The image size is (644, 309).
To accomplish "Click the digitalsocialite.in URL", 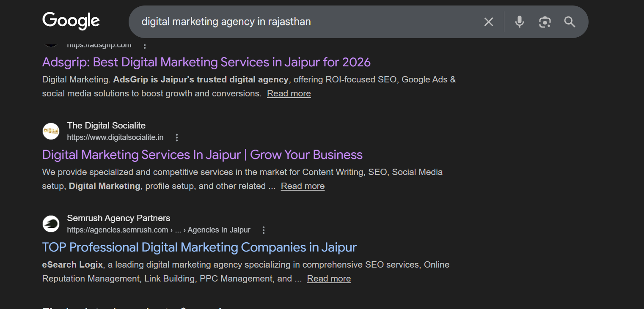I will 115,137.
